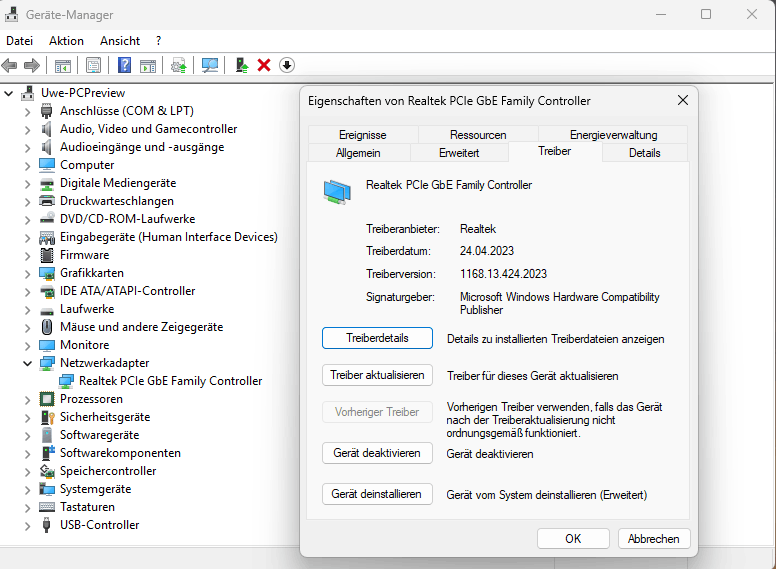
Task: Select the Treiber tab
Action: (x=555, y=151)
